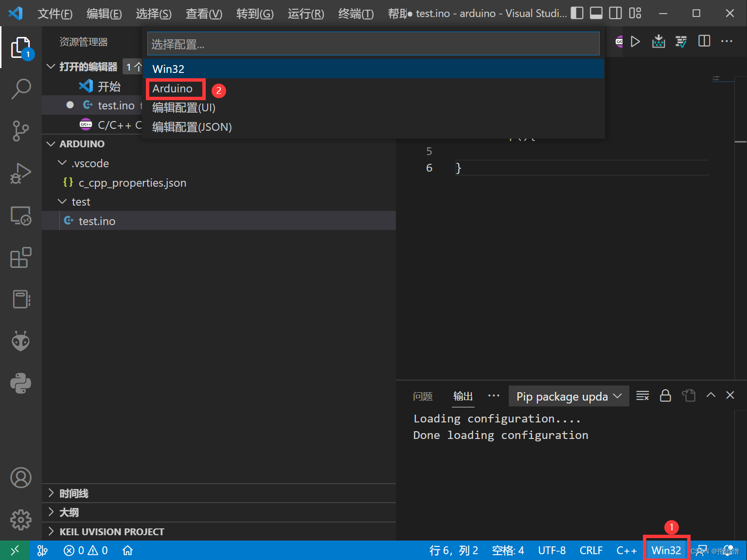Expand the 时间线 section
747x560 pixels.
[51, 493]
